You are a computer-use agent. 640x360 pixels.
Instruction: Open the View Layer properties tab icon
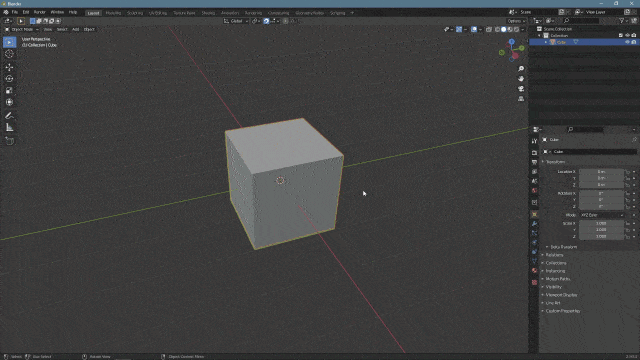point(534,172)
